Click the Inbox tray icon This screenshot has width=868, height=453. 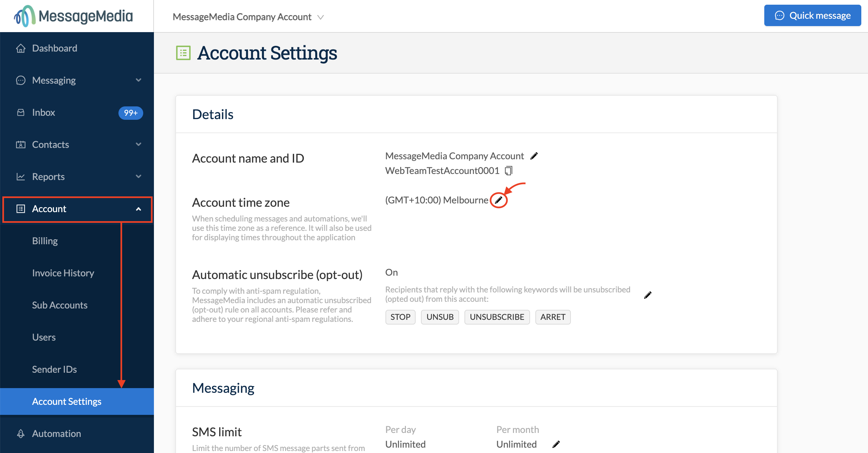click(20, 112)
